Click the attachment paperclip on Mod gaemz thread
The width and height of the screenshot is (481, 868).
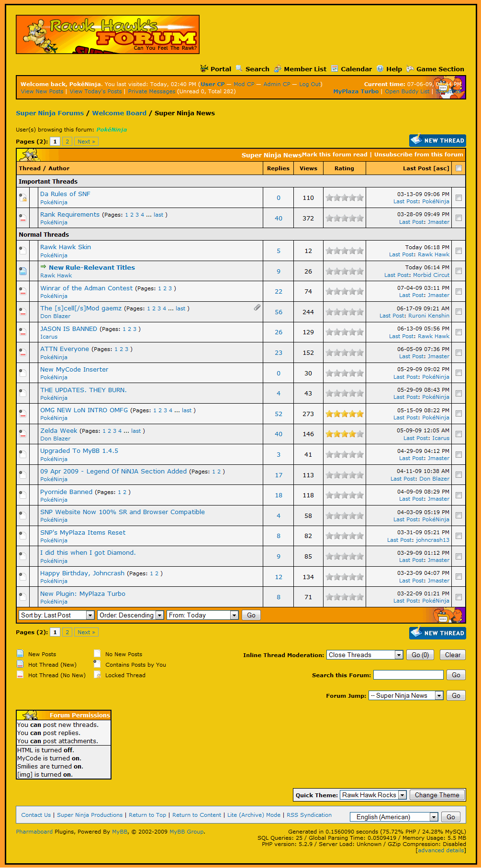(x=257, y=308)
